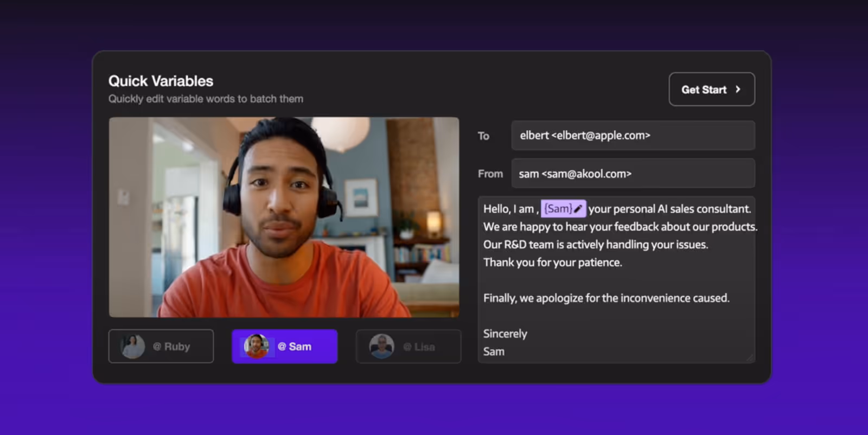Viewport: 868px width, 435px height.
Task: Click the From sender email field
Action: coord(633,174)
